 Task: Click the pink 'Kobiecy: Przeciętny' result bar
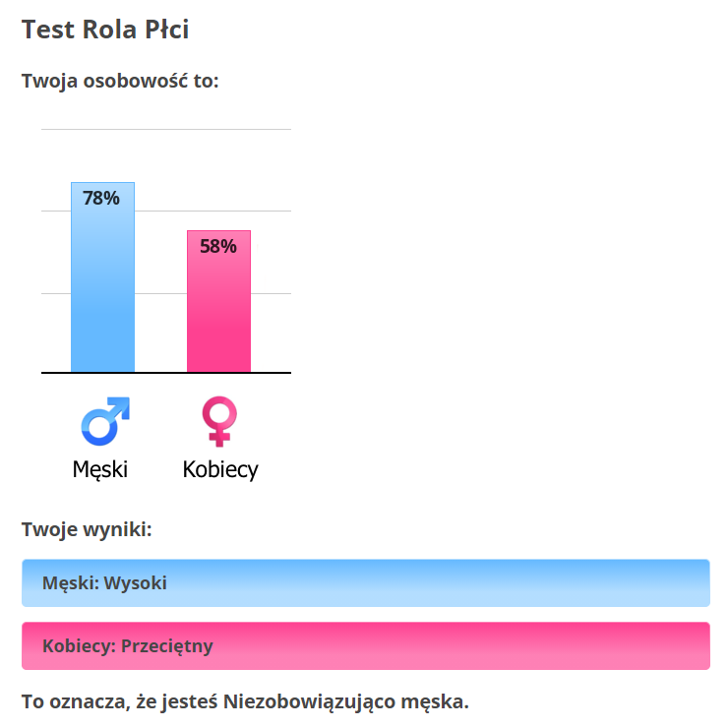click(366, 645)
